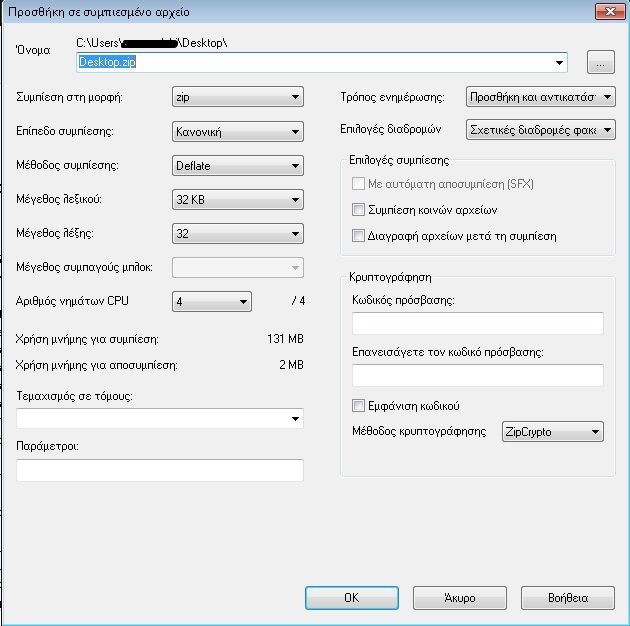The width and height of the screenshot is (630, 626).
Task: Open the Μέθοδος συμπίεσης Deflate dropdown
Action: click(x=237, y=166)
